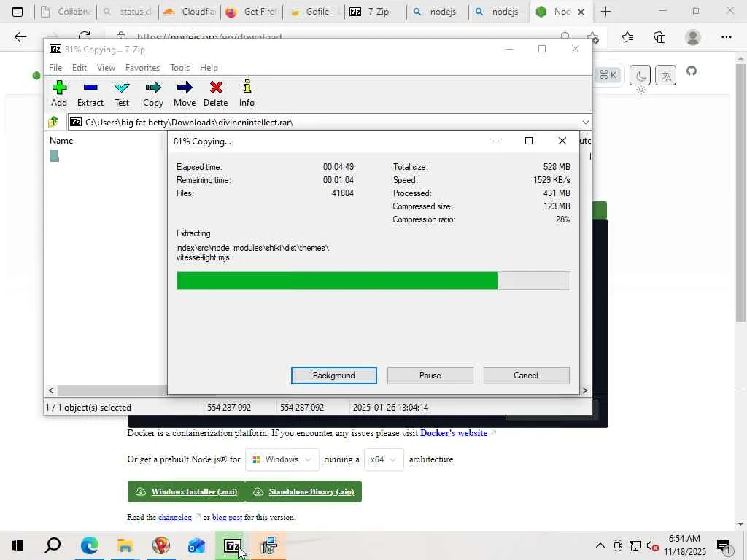Open the x64 architecture dropdown

coord(384,459)
